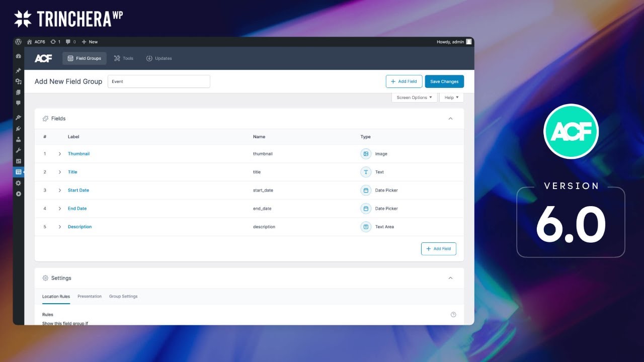Click + New in the admin bar

pyautogui.click(x=90, y=42)
